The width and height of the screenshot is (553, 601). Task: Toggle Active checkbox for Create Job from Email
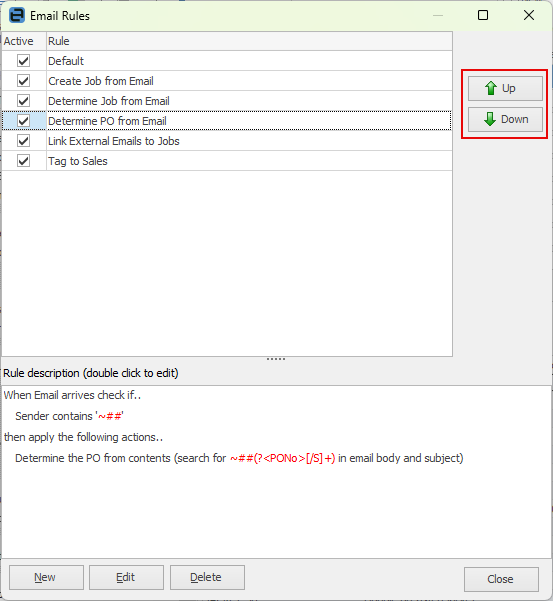coord(23,81)
